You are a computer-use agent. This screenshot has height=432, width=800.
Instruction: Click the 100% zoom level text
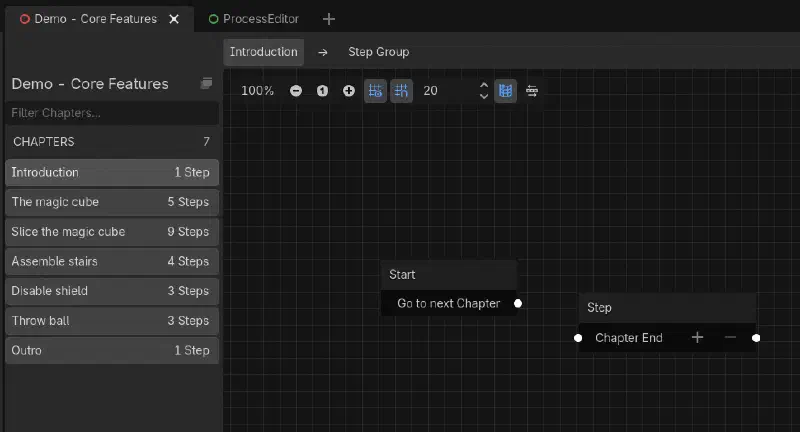click(x=257, y=91)
